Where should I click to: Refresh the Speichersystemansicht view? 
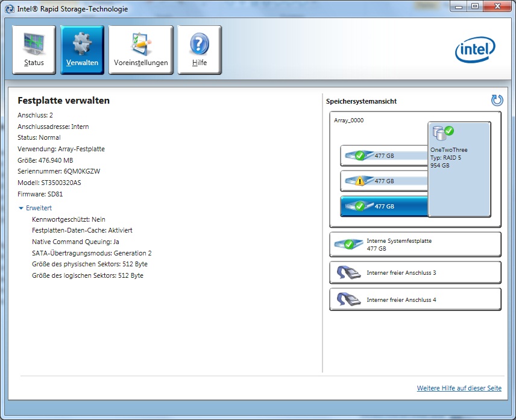[497, 100]
